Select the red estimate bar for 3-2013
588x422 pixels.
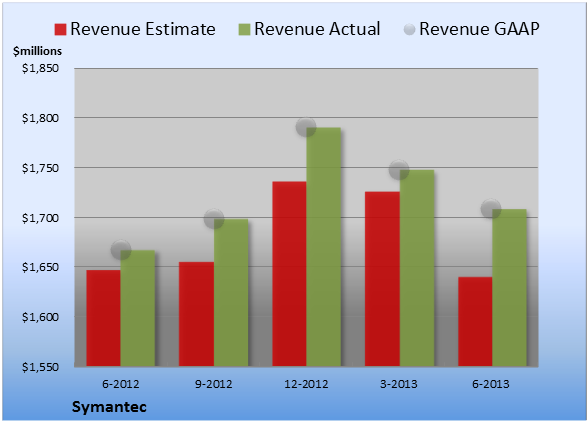click(382, 279)
